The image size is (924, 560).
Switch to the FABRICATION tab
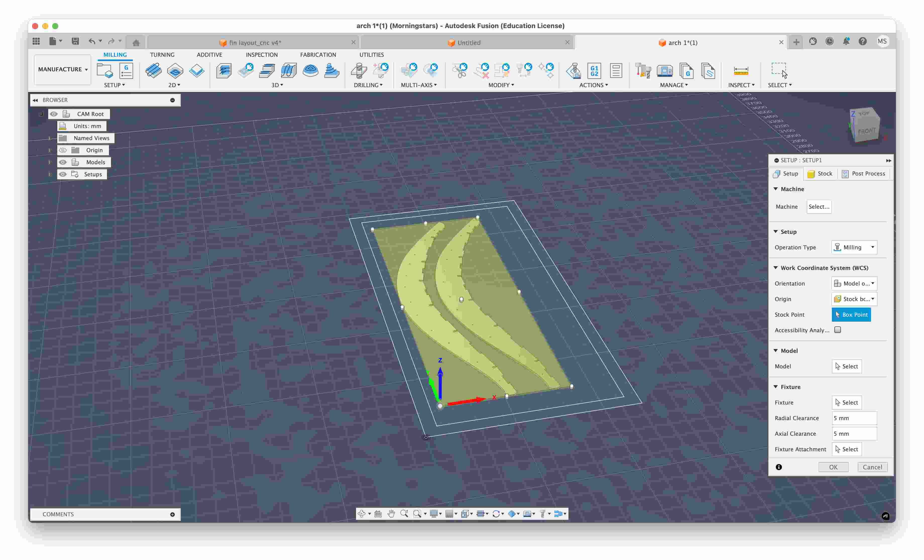(x=318, y=54)
